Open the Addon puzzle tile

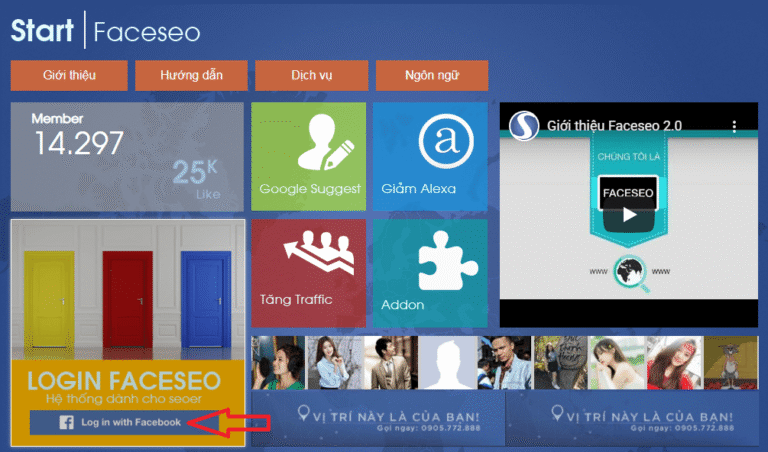[430, 273]
